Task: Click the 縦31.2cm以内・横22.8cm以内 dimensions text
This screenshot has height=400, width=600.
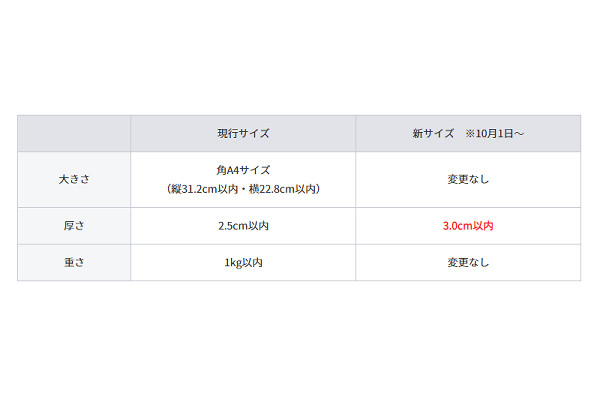Action: (243, 189)
